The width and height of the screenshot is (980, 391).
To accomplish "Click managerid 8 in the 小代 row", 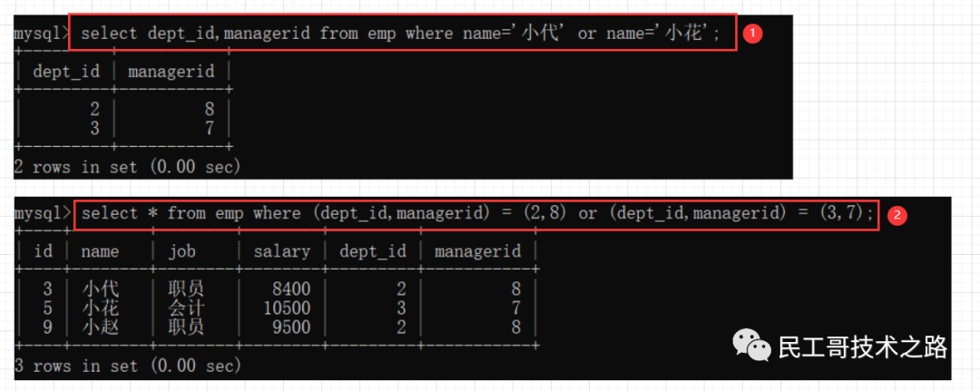I will pos(515,288).
